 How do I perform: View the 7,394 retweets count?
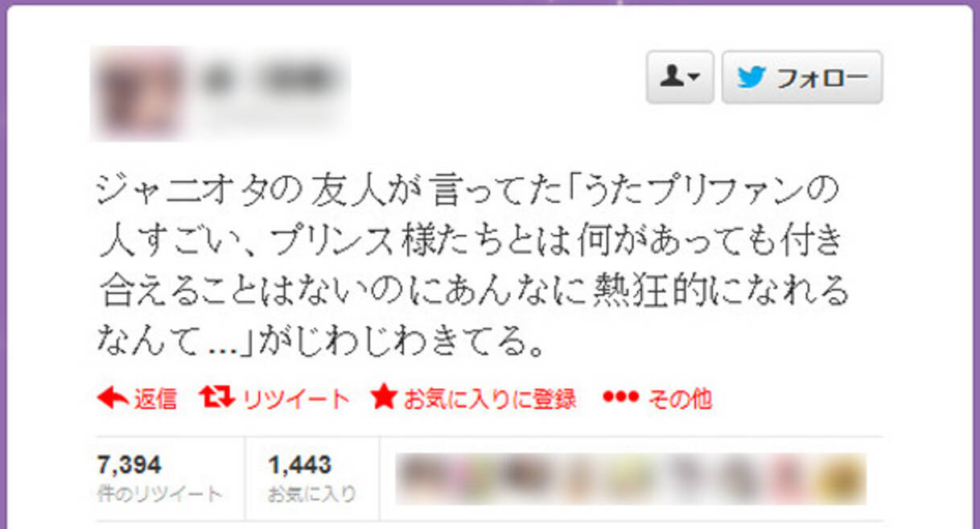(x=130, y=465)
